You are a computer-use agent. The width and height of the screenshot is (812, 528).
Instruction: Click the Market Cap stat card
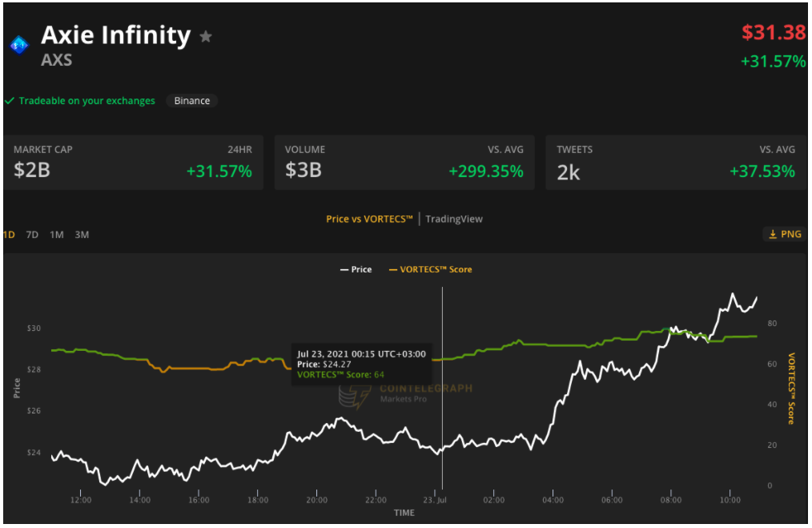[133, 162]
